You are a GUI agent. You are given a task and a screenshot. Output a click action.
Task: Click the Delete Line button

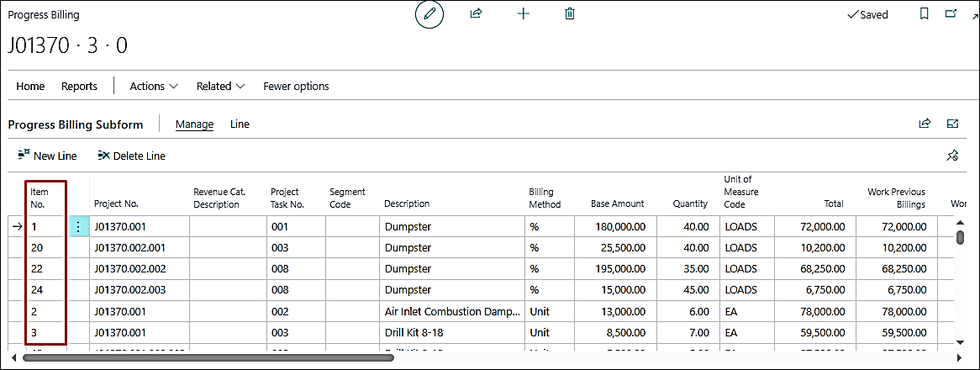tap(131, 156)
